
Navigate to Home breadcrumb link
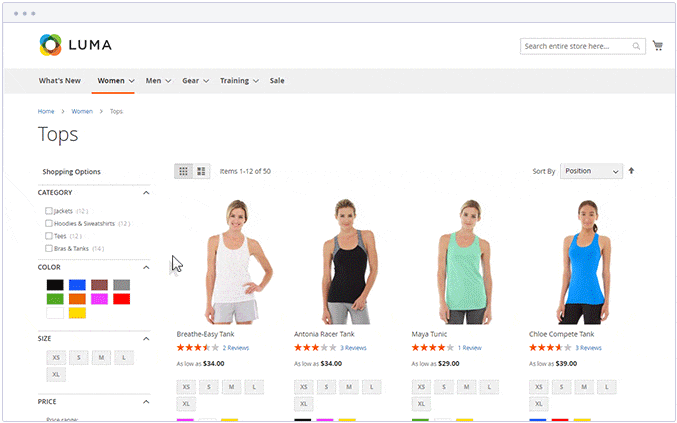click(46, 111)
